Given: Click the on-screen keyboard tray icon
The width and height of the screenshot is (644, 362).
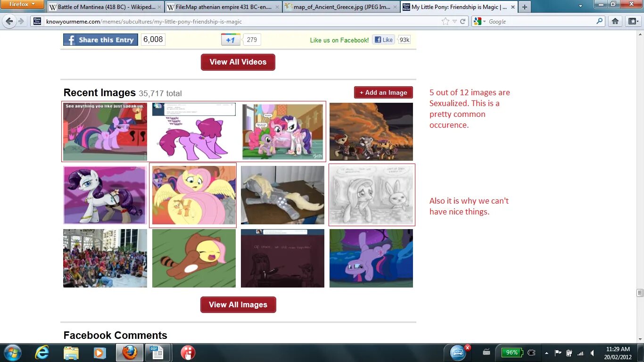Looking at the screenshot, I should coord(487,353).
